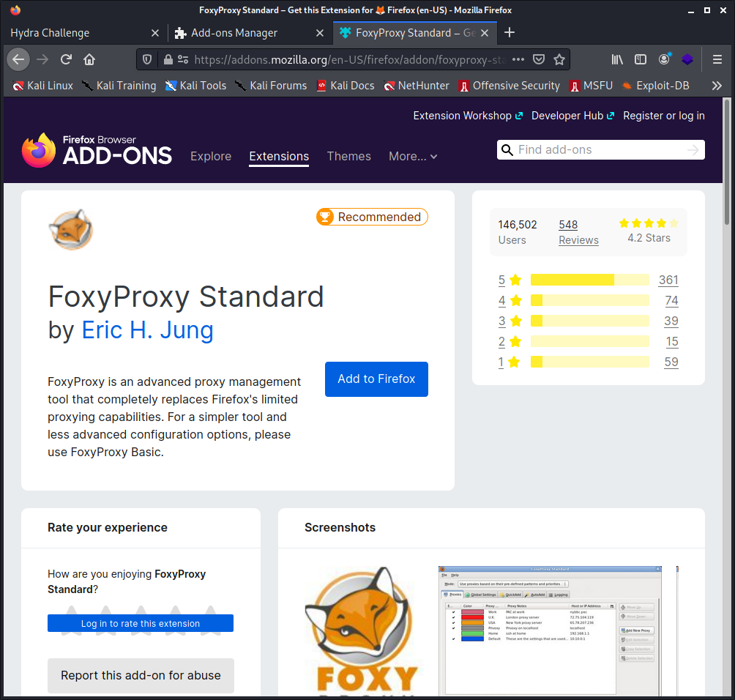This screenshot has width=735, height=700.
Task: Reload the current page
Action: [66, 59]
